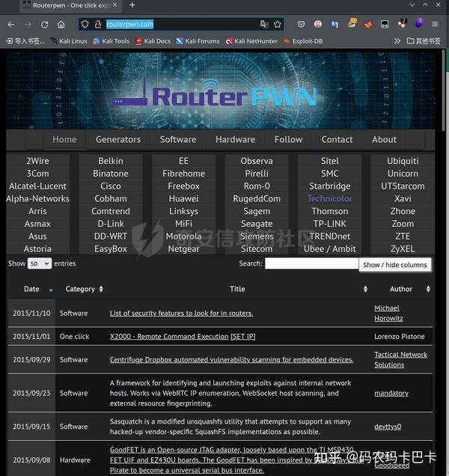The width and height of the screenshot is (449, 476).
Task: Open the Home menu item
Action: [x=64, y=139]
